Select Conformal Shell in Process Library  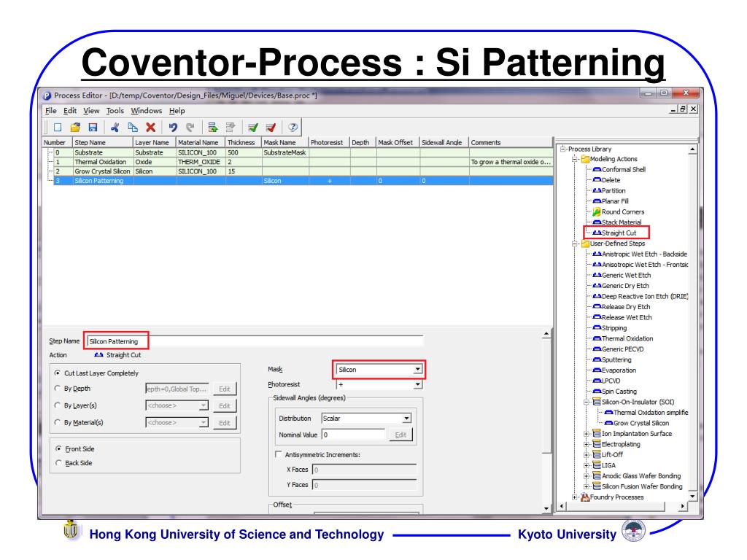pos(624,169)
